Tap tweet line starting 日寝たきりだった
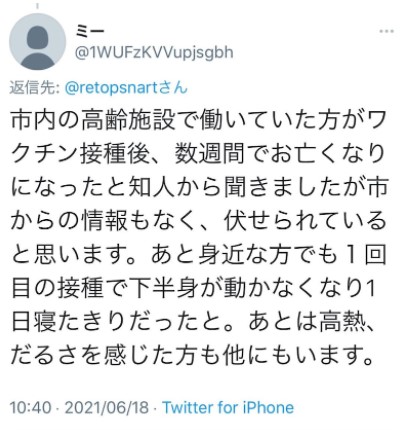Screen dimensions: 405x430 (192, 322)
